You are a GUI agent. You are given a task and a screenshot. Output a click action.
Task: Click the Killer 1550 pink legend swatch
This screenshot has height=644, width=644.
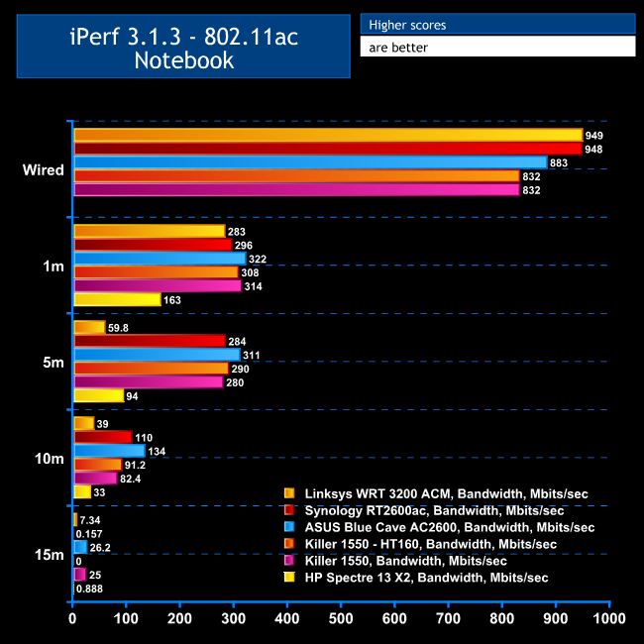coord(289,561)
